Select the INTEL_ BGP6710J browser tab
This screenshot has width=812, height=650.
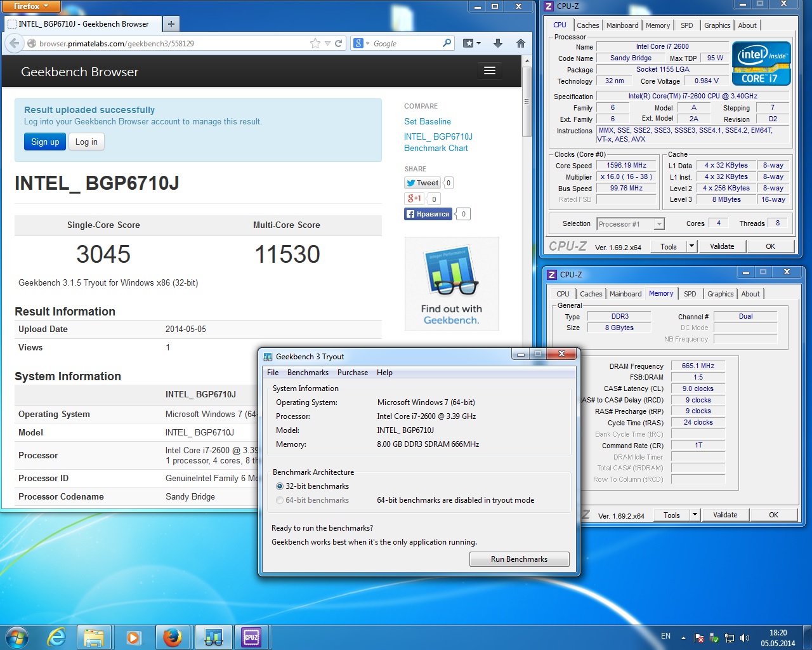(x=82, y=24)
